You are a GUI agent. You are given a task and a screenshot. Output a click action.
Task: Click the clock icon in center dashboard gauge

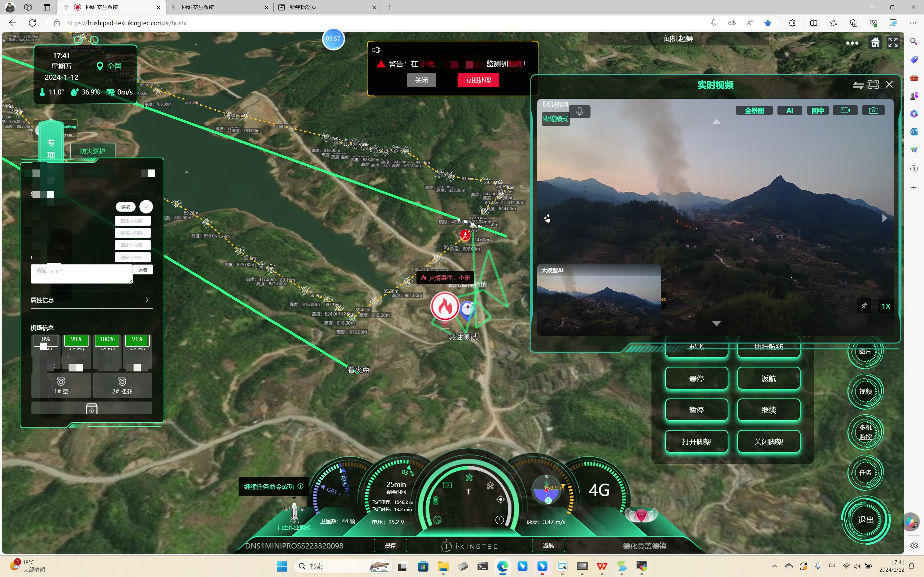tap(500, 520)
